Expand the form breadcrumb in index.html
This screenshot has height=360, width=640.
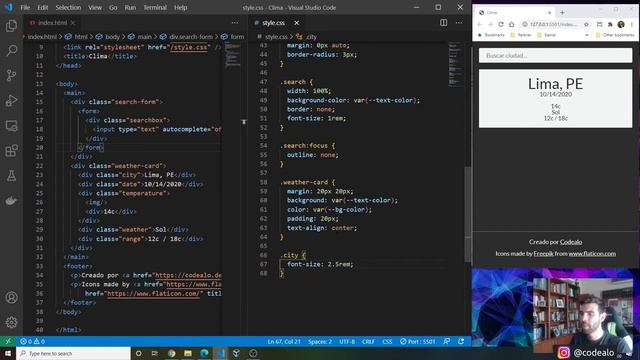point(237,37)
